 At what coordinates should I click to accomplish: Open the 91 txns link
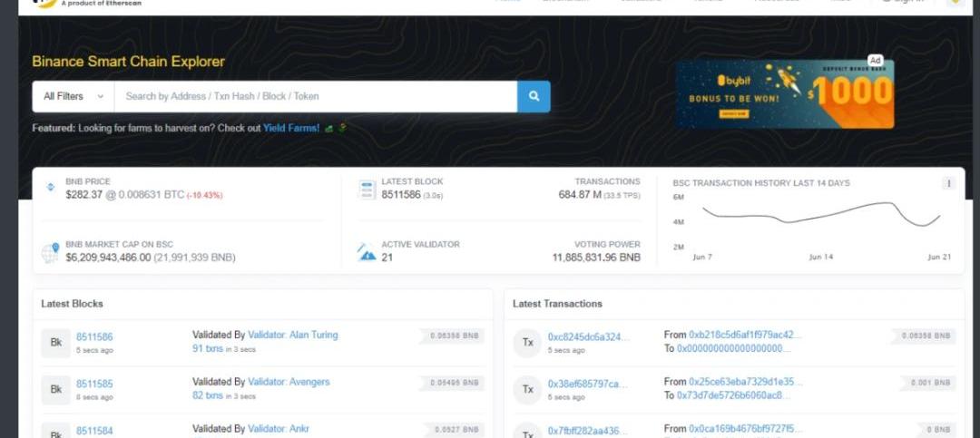(207, 348)
